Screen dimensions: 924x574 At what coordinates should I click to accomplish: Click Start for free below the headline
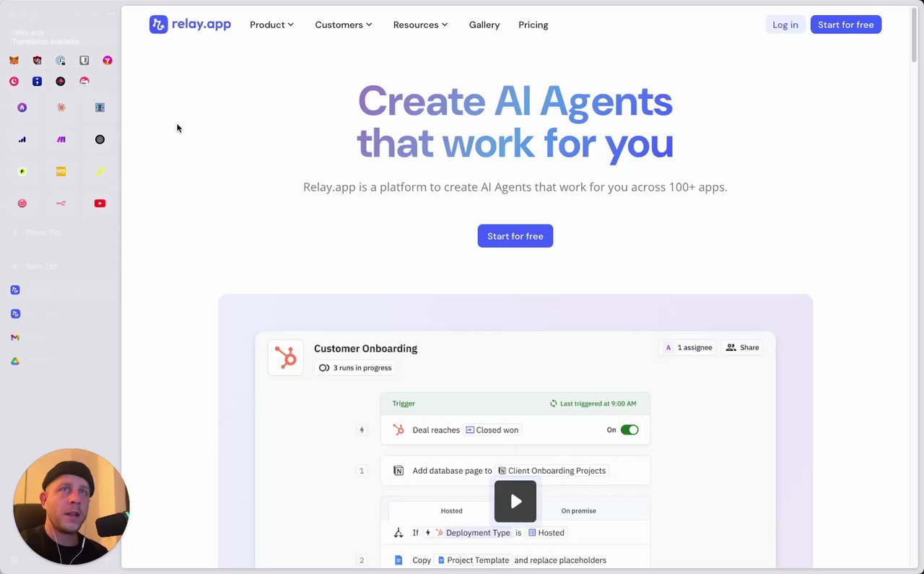(515, 236)
